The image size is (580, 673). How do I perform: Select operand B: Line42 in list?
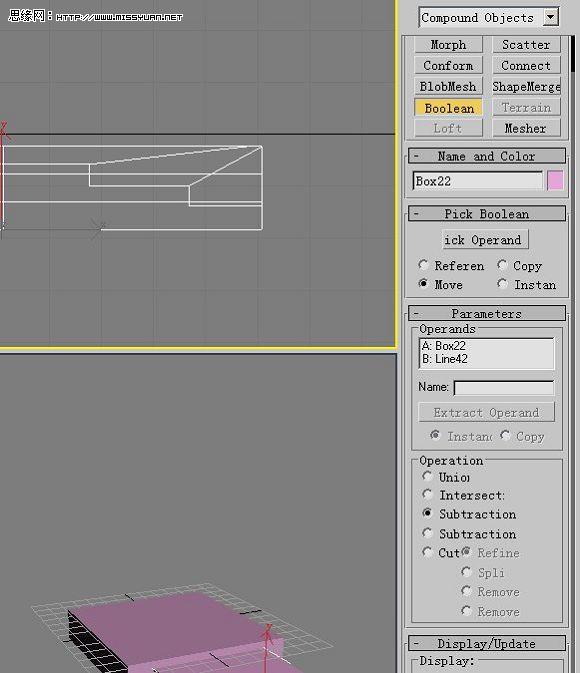[486, 359]
